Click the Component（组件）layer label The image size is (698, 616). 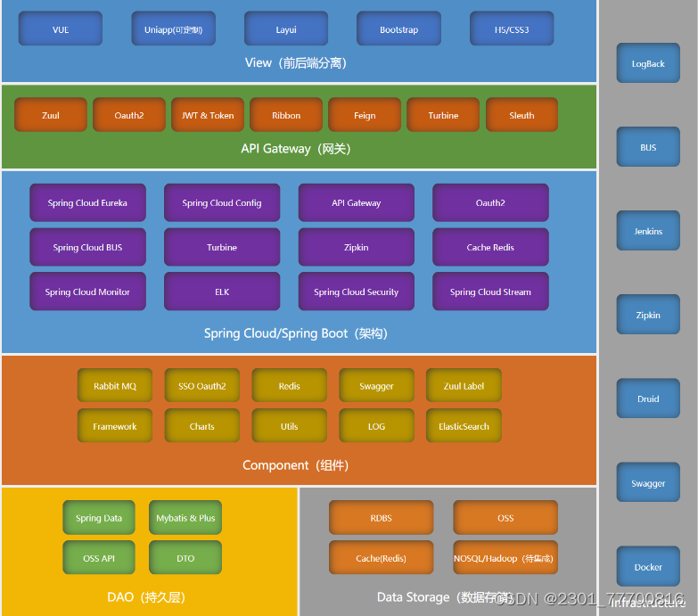point(296,465)
